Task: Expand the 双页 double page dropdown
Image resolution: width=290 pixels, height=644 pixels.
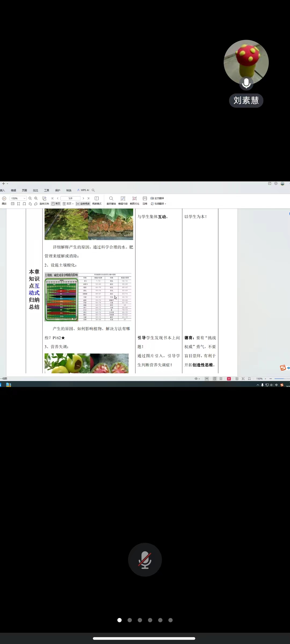Action: [73, 204]
